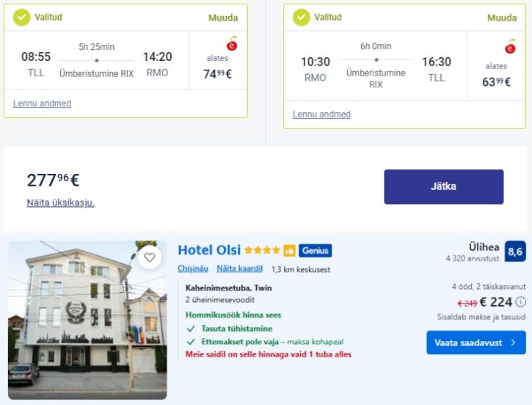Viewport: 532px width, 405px height.
Task: Click the Vaata saadavust button
Action: [x=475, y=343]
